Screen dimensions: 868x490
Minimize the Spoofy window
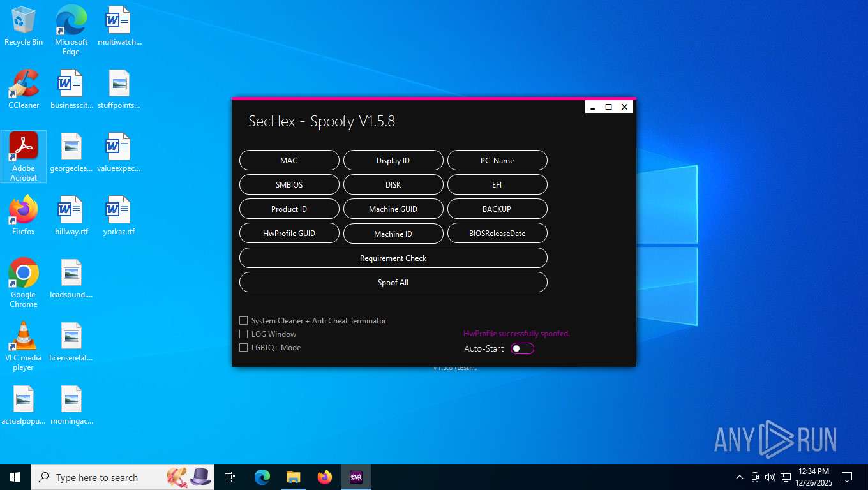pyautogui.click(x=593, y=107)
